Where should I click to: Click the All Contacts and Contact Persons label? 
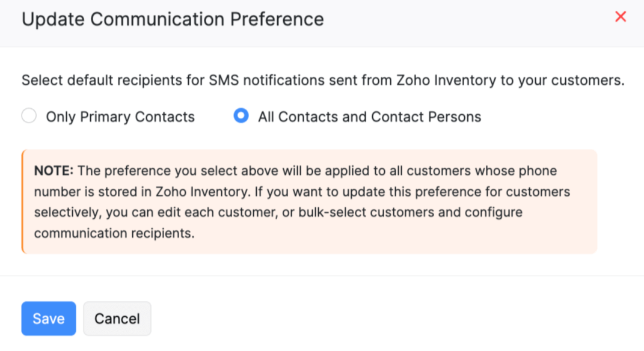[369, 116]
